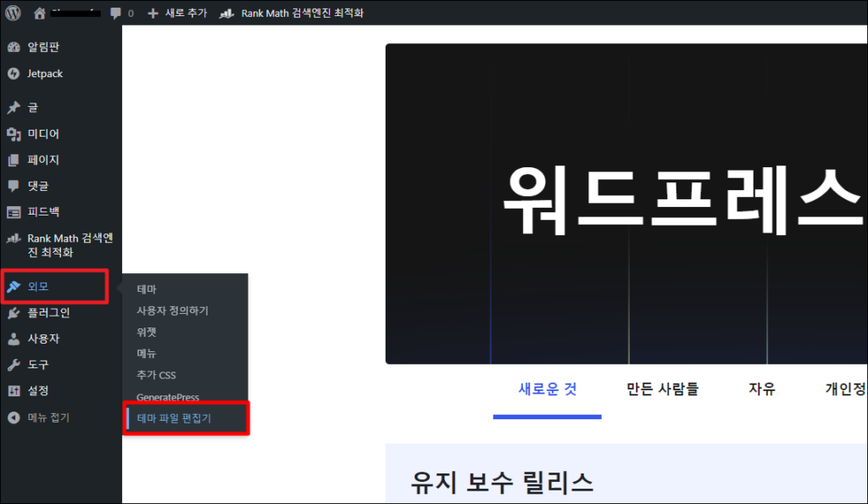868x504 pixels.
Task: Open Rank Math 검색엔진 최적화 sidebar label
Action: pos(70,245)
